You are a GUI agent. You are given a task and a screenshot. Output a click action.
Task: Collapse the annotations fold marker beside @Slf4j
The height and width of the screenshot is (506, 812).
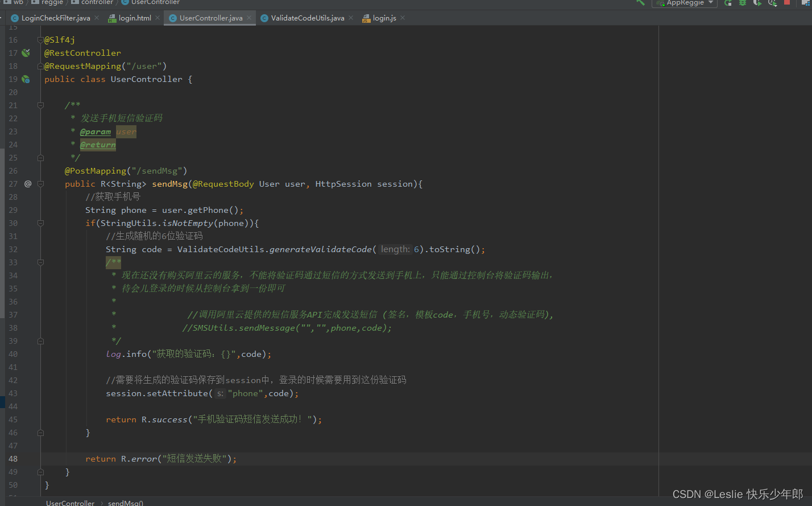[x=40, y=40]
